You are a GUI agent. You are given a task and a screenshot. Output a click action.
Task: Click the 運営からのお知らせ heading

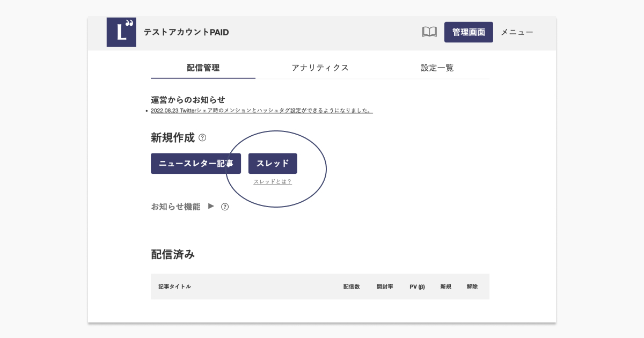(188, 100)
